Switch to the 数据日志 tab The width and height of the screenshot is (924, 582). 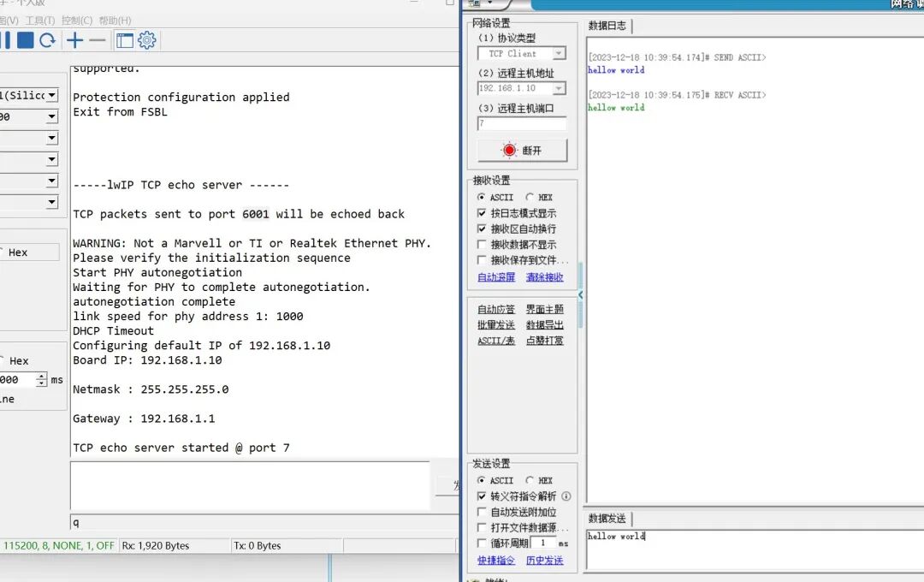pos(607,27)
